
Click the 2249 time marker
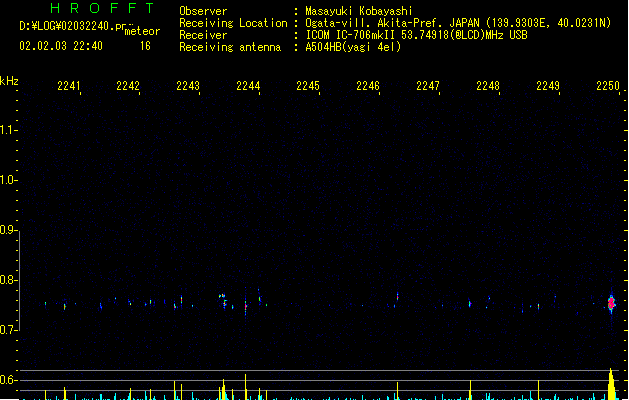[x=548, y=86]
